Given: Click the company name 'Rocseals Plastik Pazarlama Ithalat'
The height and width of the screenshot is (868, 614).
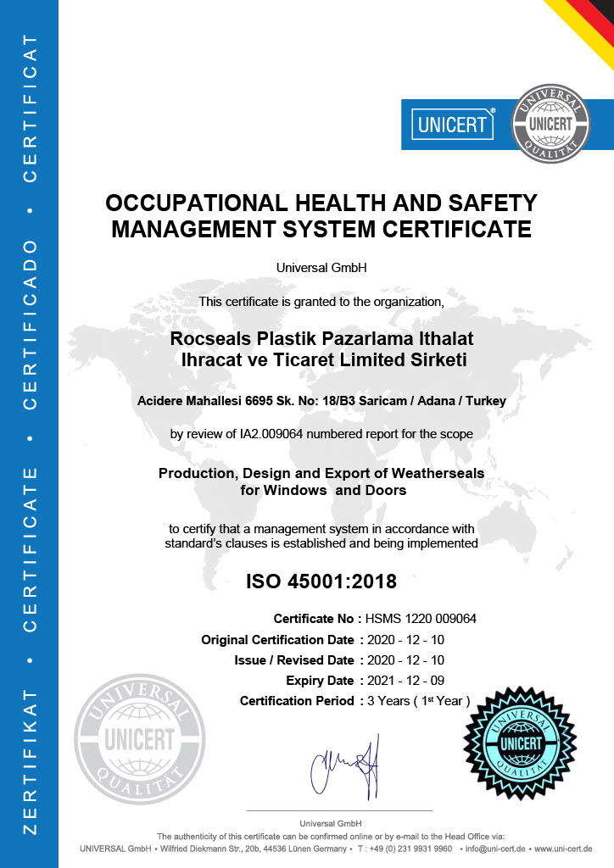Looking at the screenshot, I should [321, 338].
